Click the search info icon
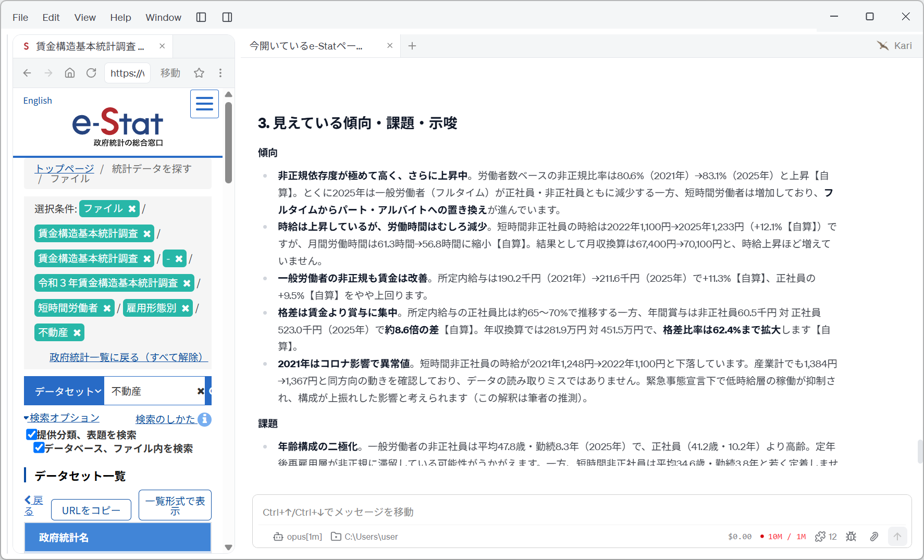 tap(205, 419)
